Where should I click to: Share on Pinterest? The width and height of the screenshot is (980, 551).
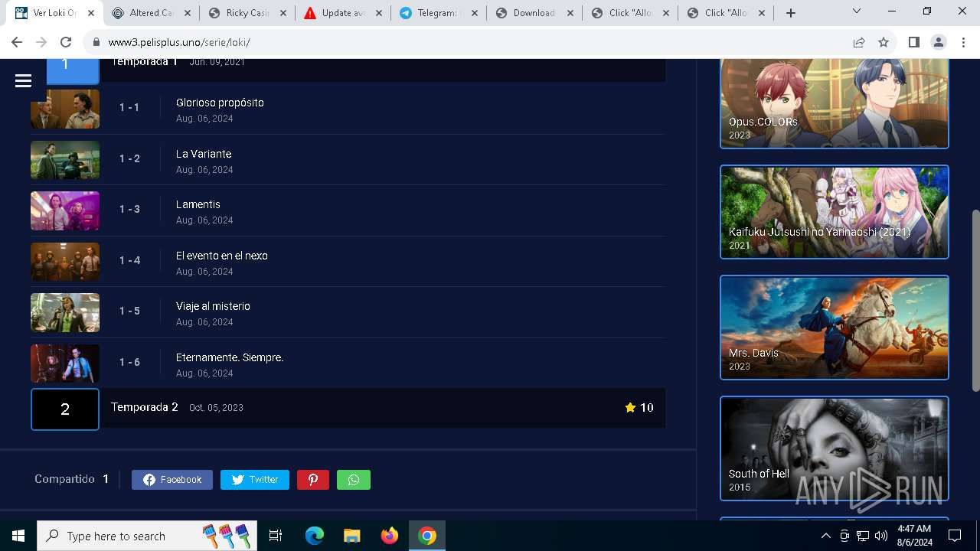[x=313, y=480]
